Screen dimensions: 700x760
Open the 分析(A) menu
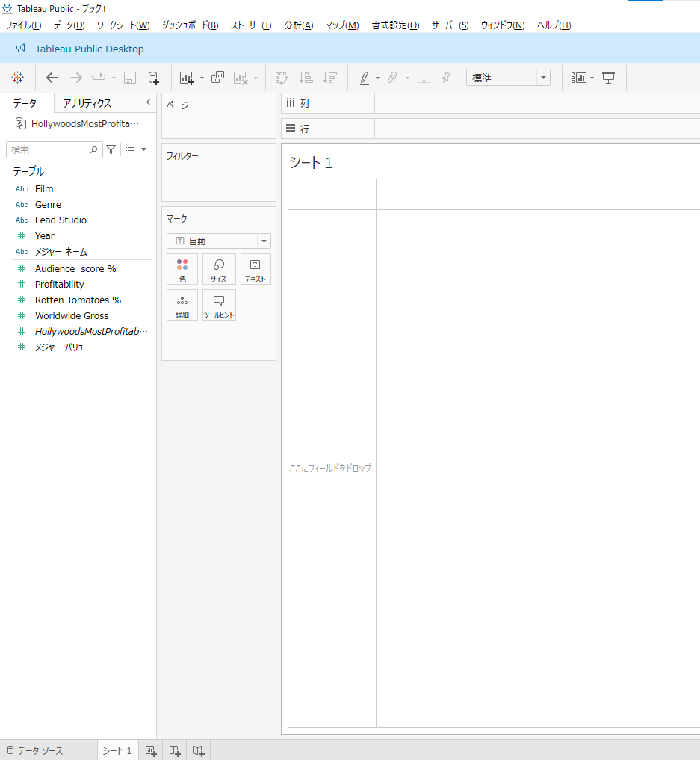(298, 25)
